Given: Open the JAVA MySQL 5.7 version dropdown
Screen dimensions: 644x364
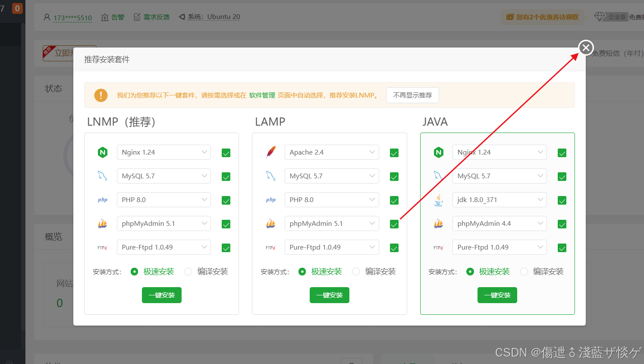Looking at the screenshot, I should [x=499, y=176].
